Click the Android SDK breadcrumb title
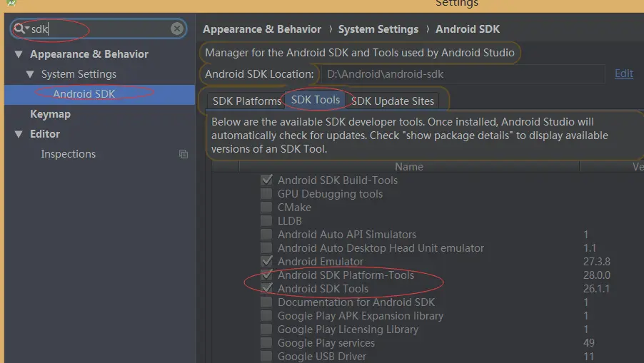The height and width of the screenshot is (363, 644). click(468, 29)
